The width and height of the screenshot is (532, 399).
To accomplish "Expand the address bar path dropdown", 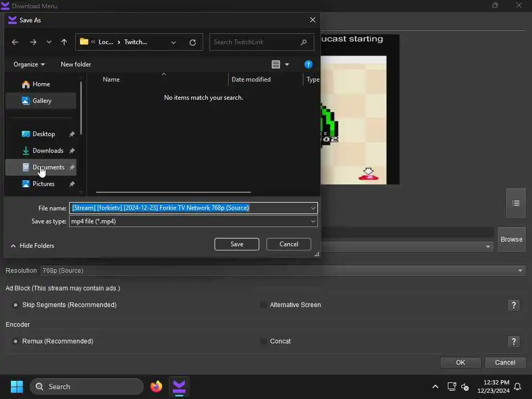I will tap(174, 43).
